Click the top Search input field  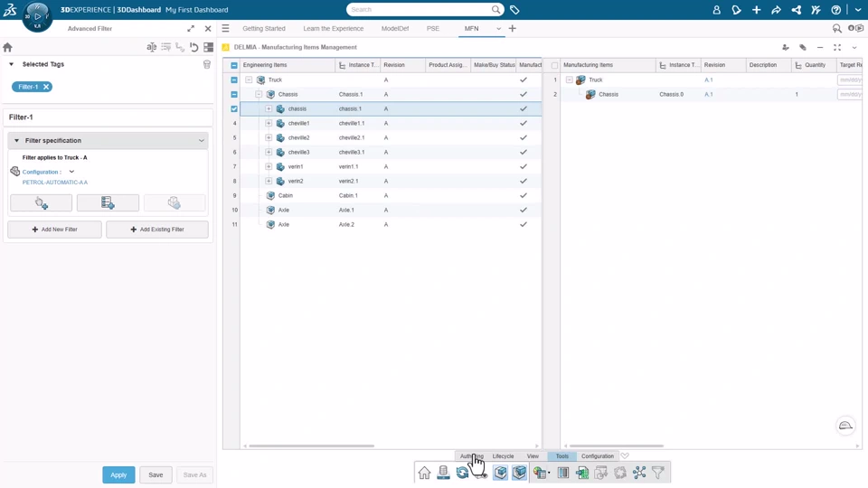point(420,9)
